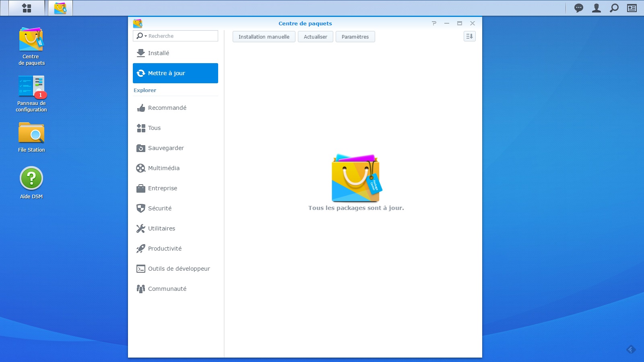
Task: Open Panneau de configuration desktop icon
Action: coord(31,93)
